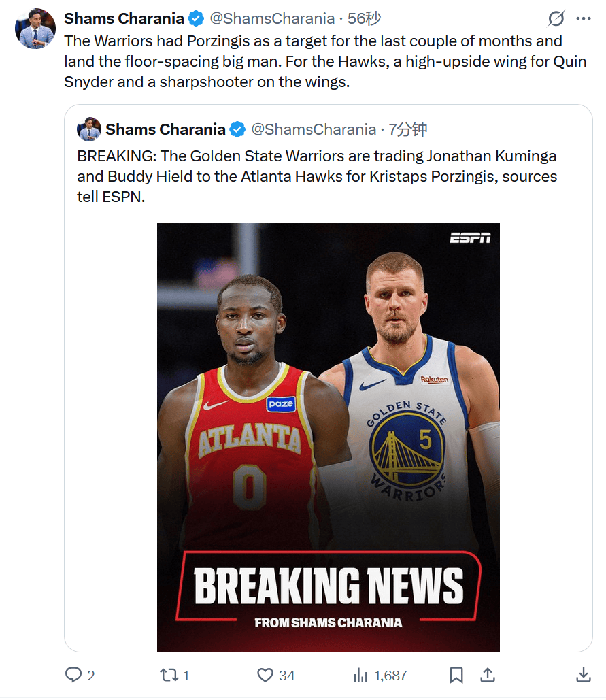The height and width of the screenshot is (700, 606).
Task: Open the quoted tweet avatar
Action: coord(89,129)
